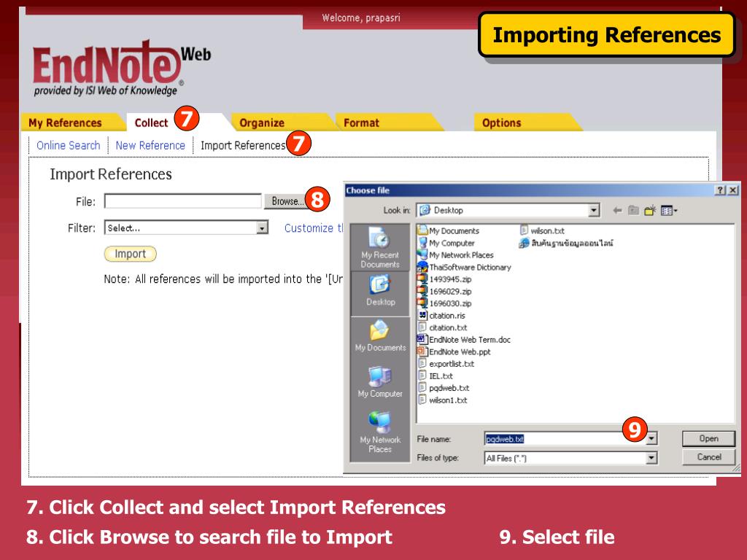Click the File path input field

point(183,201)
